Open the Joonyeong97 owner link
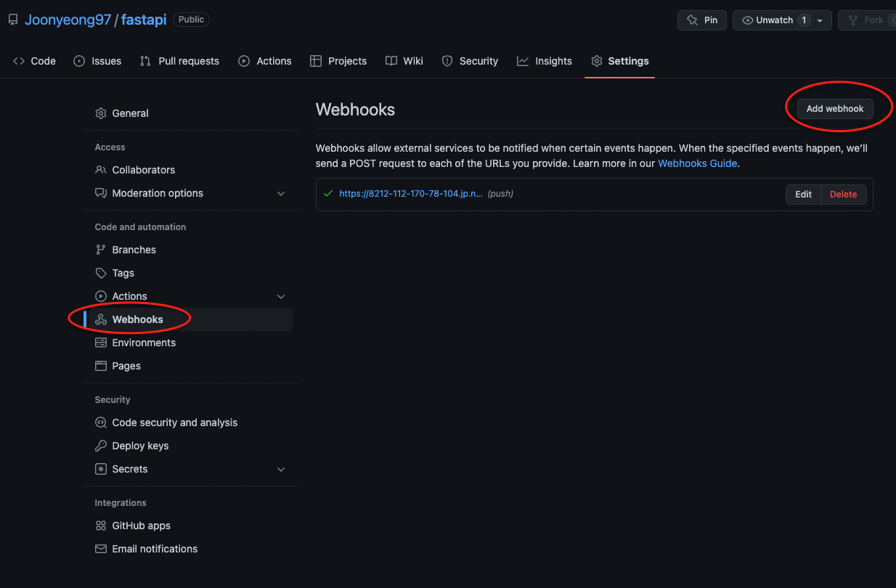Image resolution: width=896 pixels, height=588 pixels. [68, 20]
